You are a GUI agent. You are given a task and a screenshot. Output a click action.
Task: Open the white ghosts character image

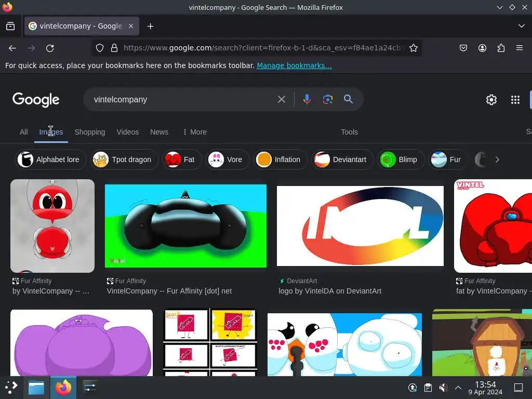[x=344, y=344]
